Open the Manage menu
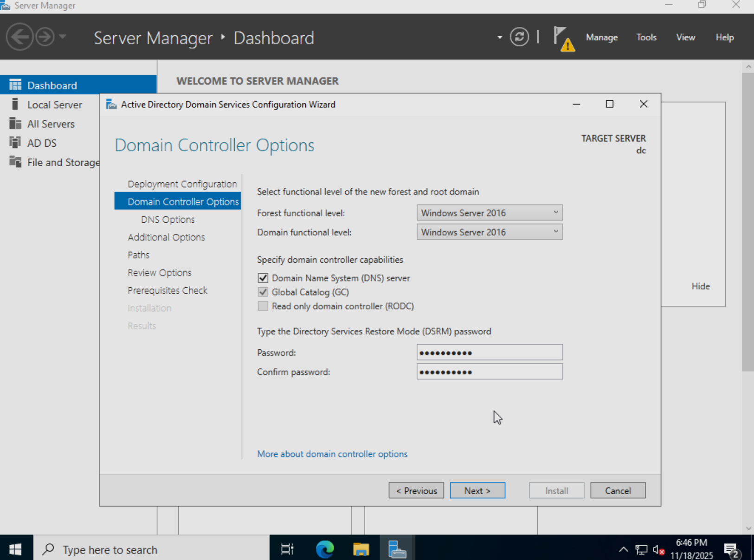 [x=602, y=37]
